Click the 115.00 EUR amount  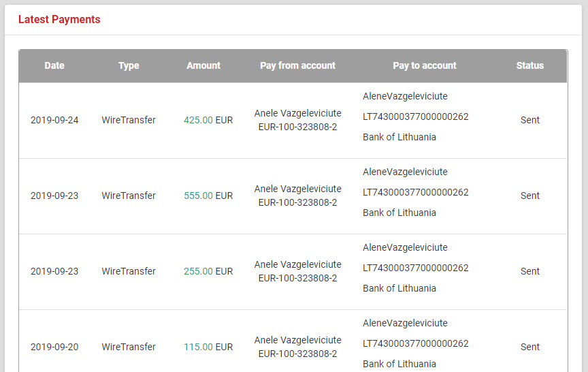[208, 347]
